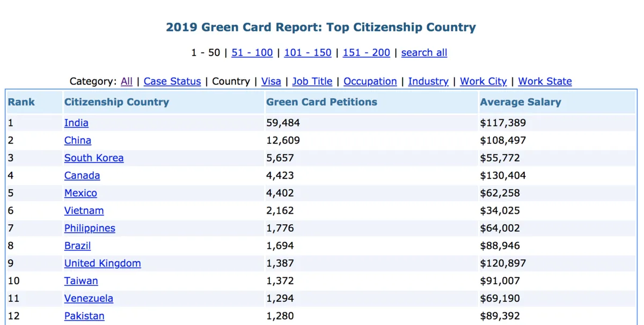Open the 101 - 150 results page

pos(308,53)
